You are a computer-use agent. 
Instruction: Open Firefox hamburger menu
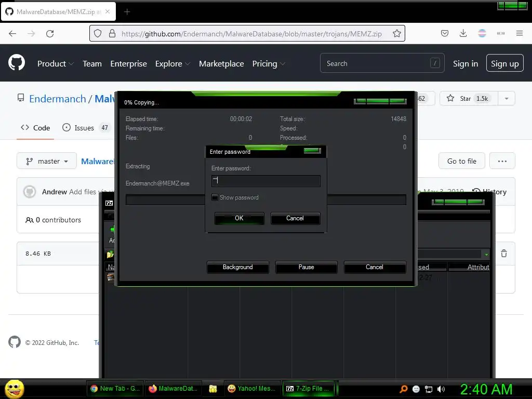tap(520, 33)
